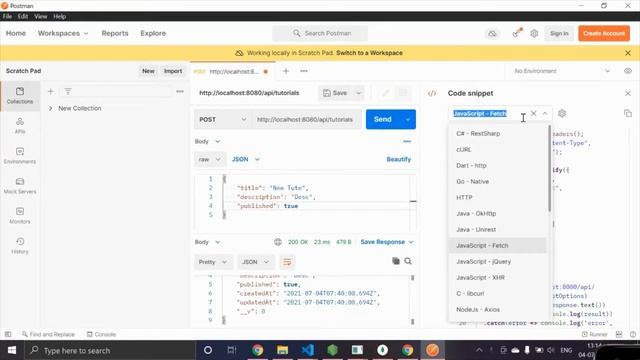Screen dimensions: 640x360
Task: Select HTTP from language list
Action: click(x=498, y=198)
